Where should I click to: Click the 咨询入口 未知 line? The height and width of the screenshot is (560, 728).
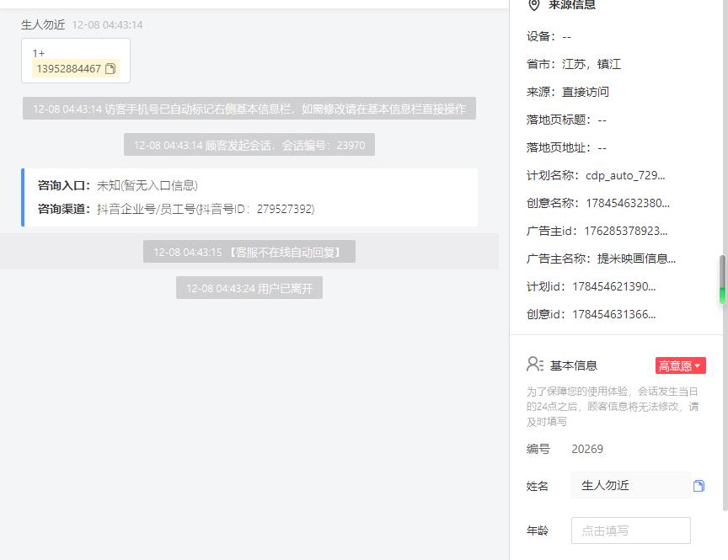118,185
